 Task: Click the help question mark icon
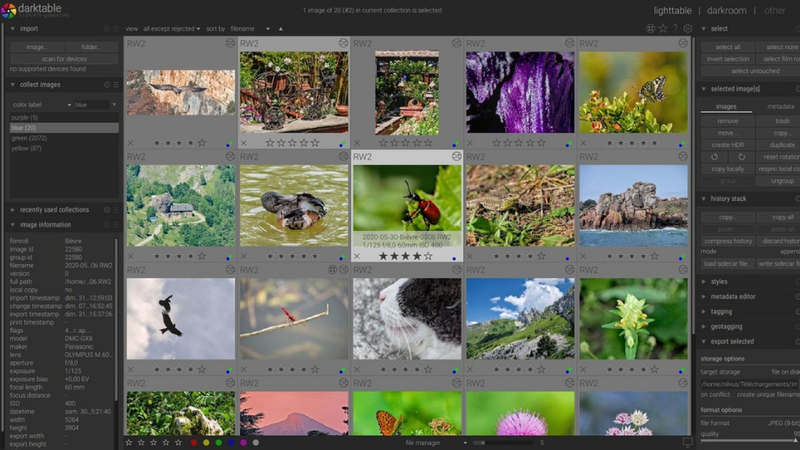[x=675, y=29]
